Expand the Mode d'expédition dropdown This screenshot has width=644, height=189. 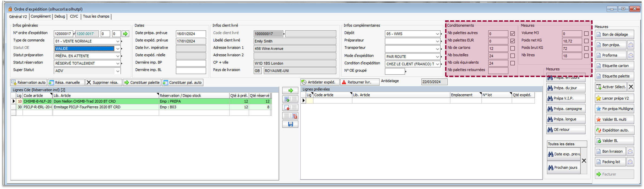[x=437, y=57]
